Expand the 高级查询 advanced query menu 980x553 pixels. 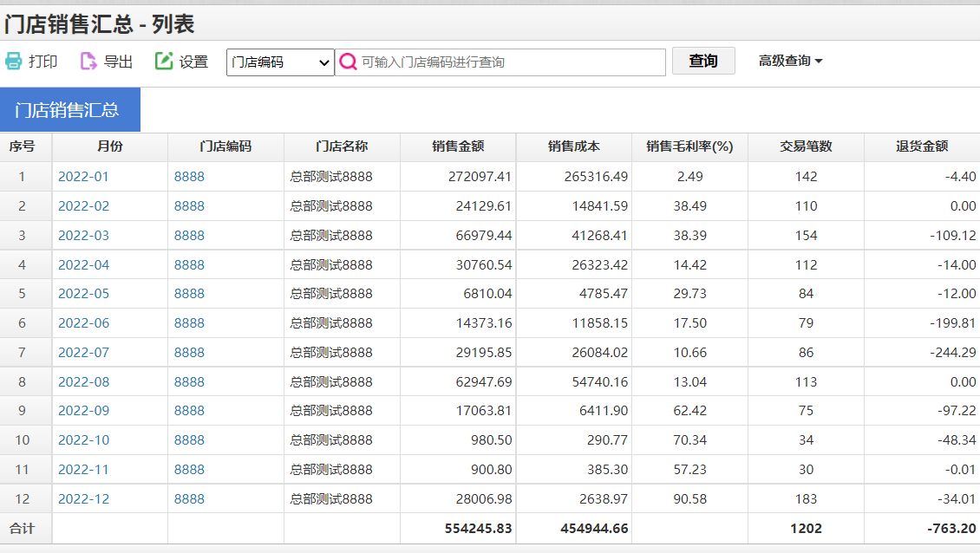[790, 62]
